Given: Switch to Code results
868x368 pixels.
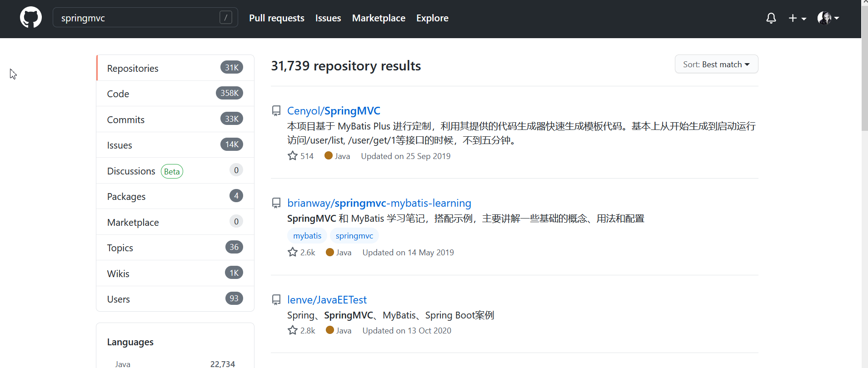Looking at the screenshot, I should tap(175, 94).
